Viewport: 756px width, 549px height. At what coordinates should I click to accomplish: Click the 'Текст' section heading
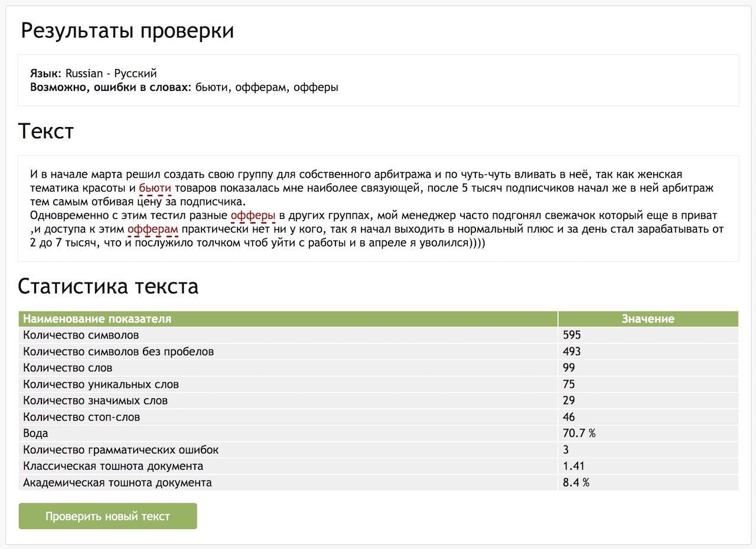coord(46,131)
